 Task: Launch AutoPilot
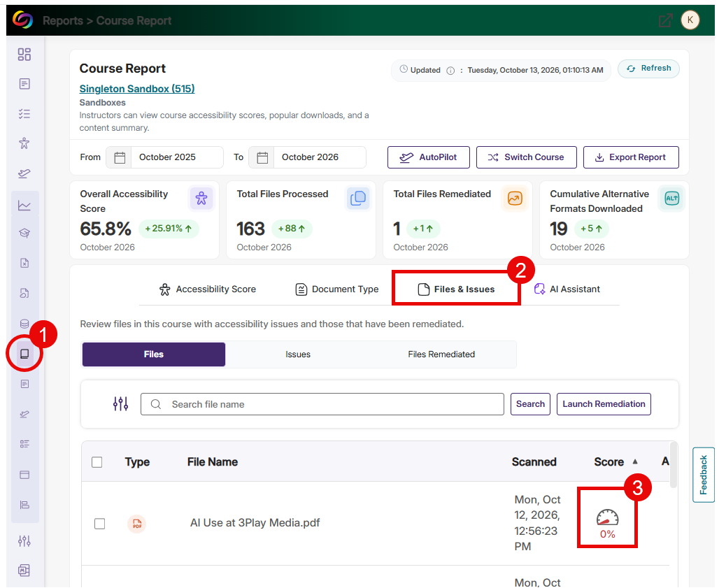coord(428,157)
